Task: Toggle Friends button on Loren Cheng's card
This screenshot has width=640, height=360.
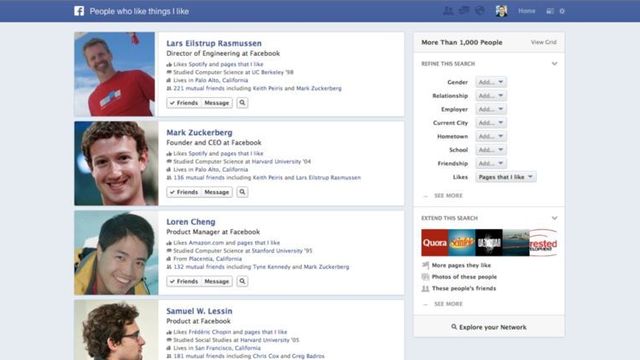Action: (183, 281)
